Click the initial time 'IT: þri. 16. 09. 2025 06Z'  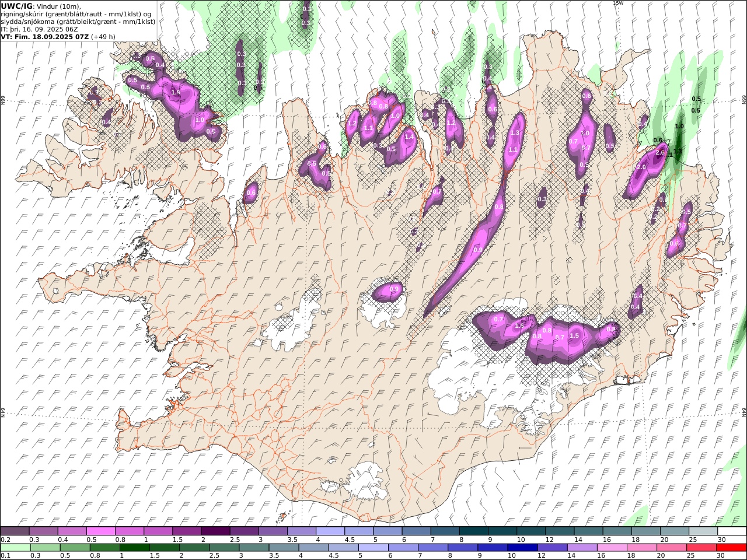(39, 29)
